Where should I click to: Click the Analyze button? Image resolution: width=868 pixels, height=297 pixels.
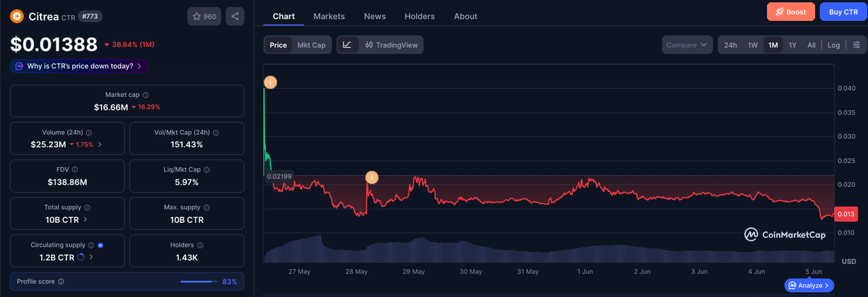[809, 285]
